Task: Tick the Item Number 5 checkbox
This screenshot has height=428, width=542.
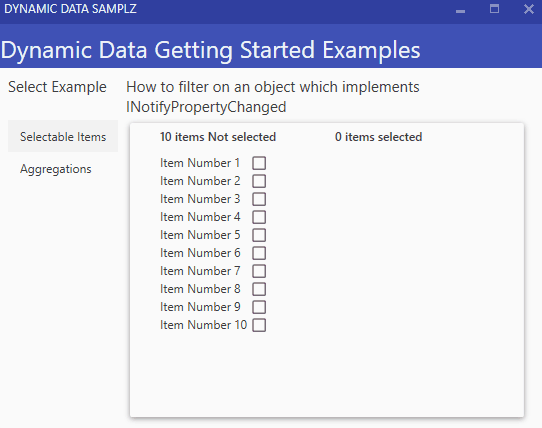Action: (x=259, y=235)
